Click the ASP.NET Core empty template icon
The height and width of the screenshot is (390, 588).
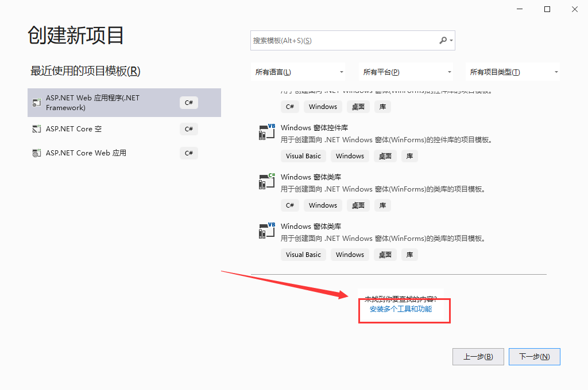36,129
